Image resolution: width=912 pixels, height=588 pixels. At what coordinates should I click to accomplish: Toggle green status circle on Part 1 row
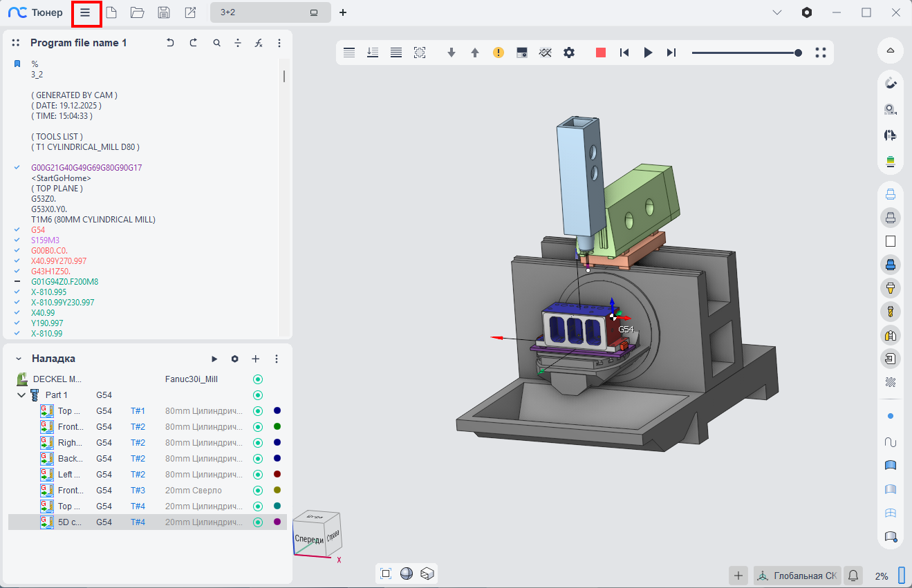tap(258, 395)
